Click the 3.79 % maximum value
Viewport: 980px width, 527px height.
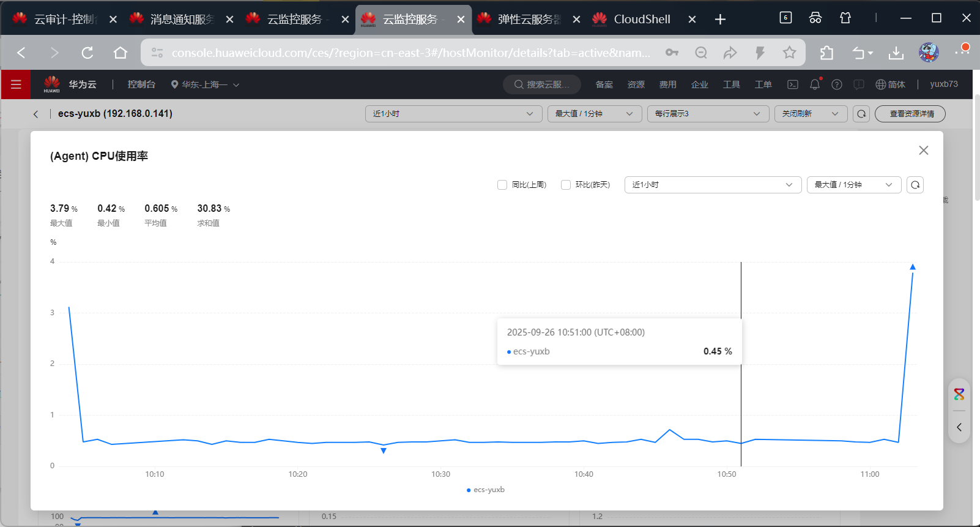point(64,209)
